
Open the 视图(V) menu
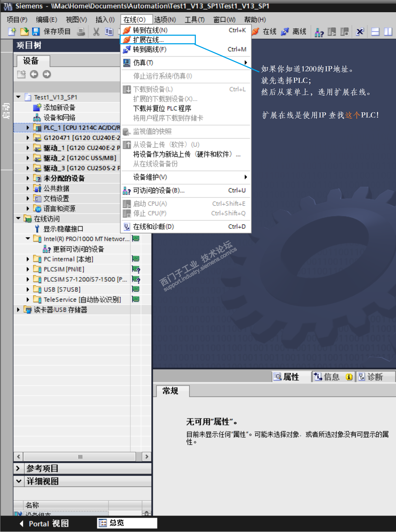click(76, 20)
